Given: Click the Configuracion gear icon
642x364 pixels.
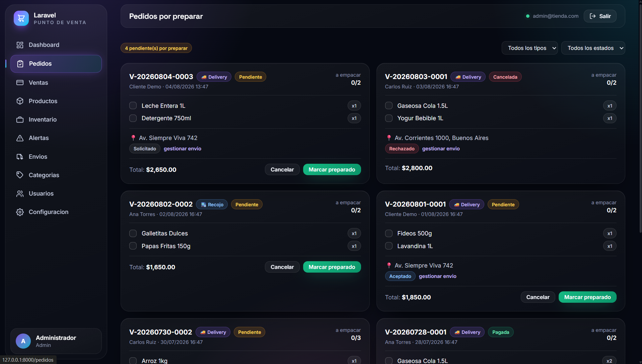Looking at the screenshot, I should pos(20,212).
